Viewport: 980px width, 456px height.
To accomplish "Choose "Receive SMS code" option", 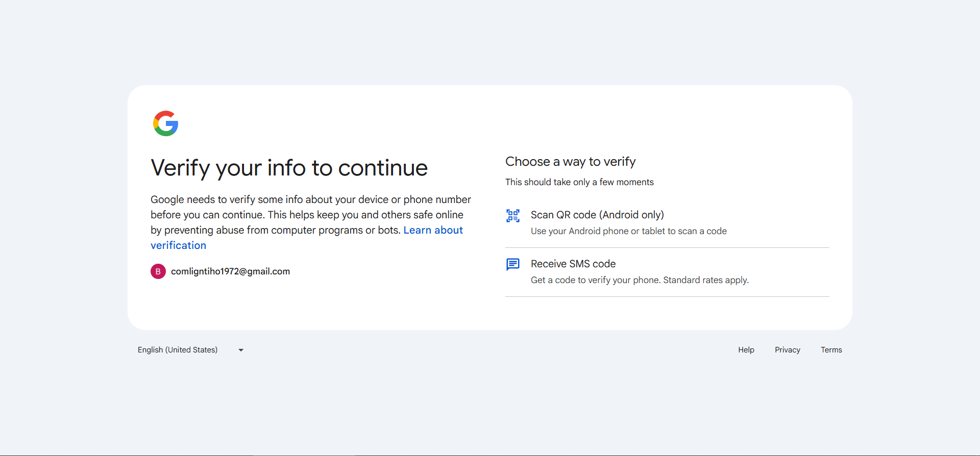I will [x=573, y=264].
